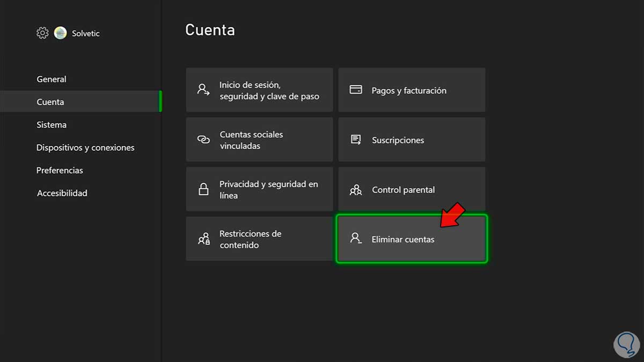Click the subscriptions list icon

pyautogui.click(x=356, y=139)
